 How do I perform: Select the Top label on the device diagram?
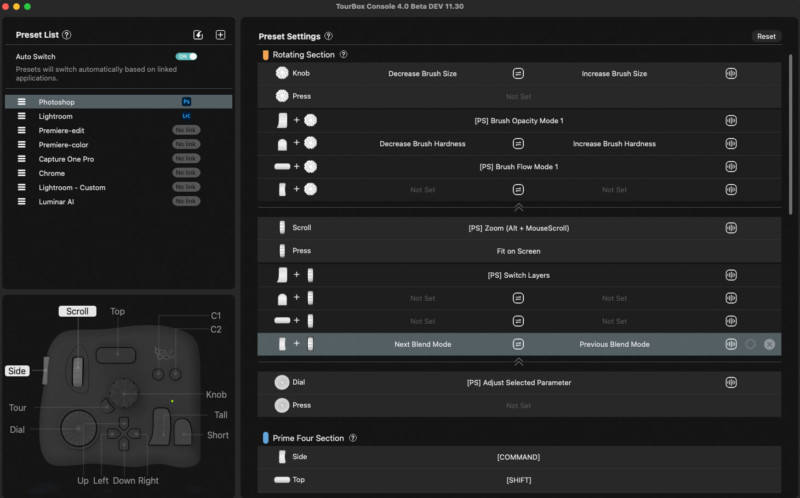tap(117, 311)
